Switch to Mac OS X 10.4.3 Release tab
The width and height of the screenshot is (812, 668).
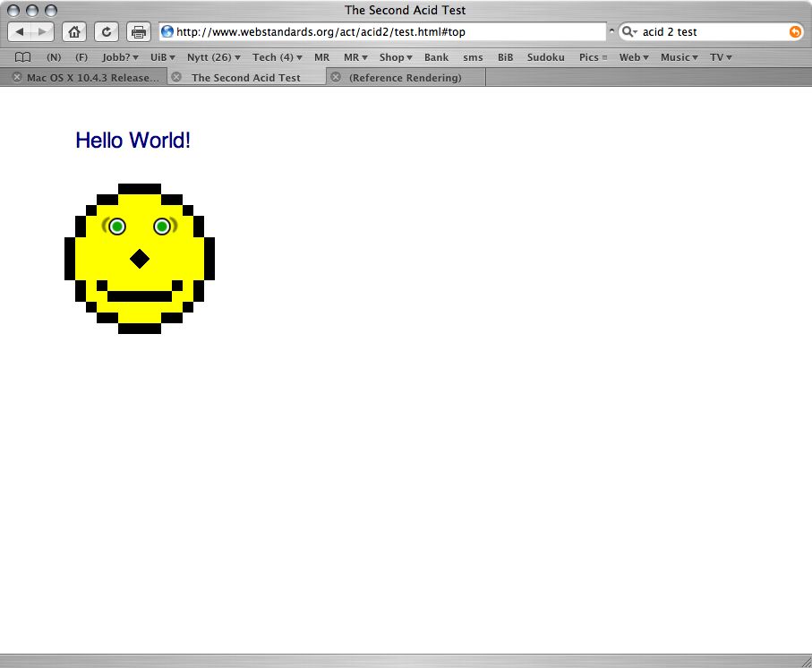tap(84, 77)
